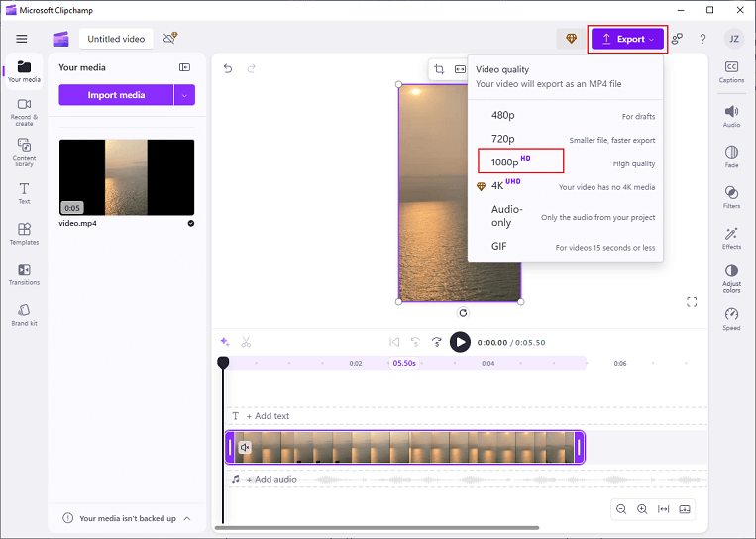Choose 480p export quality
The width and height of the screenshot is (756, 539).
[566, 115]
